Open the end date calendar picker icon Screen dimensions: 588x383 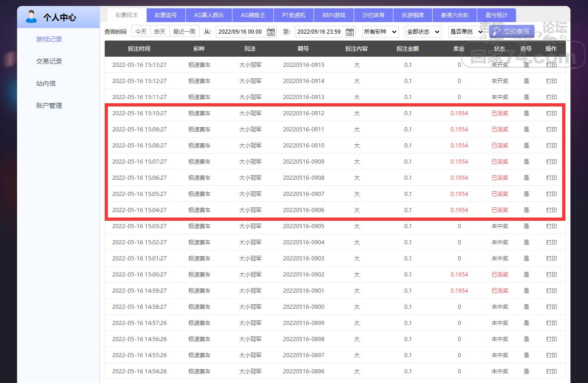coord(350,32)
